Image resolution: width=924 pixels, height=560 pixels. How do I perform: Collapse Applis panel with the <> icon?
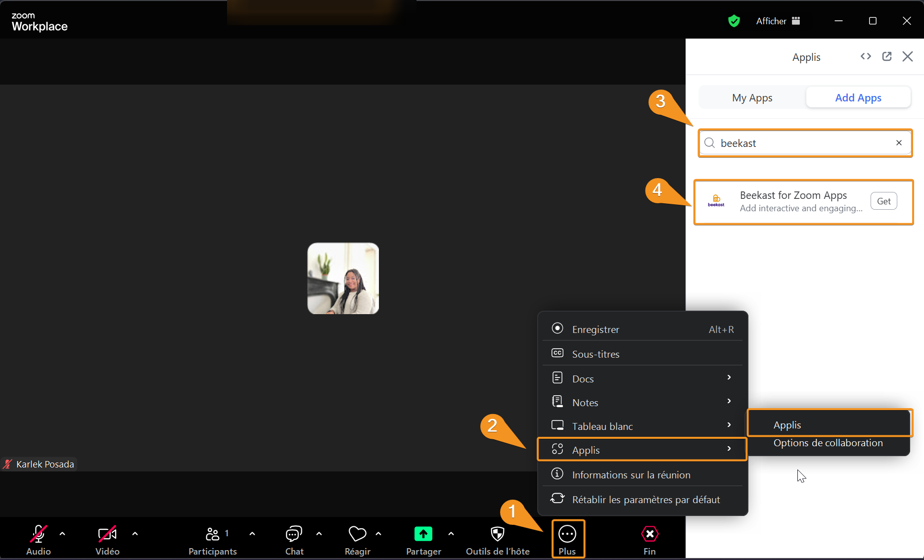(866, 56)
